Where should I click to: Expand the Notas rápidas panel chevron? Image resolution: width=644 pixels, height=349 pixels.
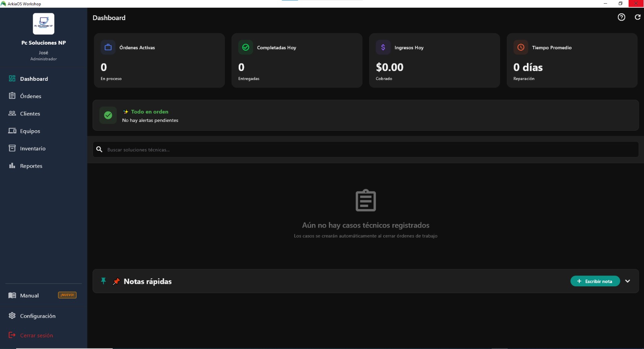(627, 281)
